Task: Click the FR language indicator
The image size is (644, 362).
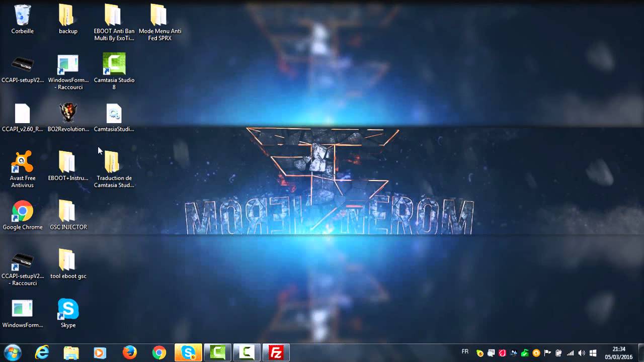Action: click(465, 351)
